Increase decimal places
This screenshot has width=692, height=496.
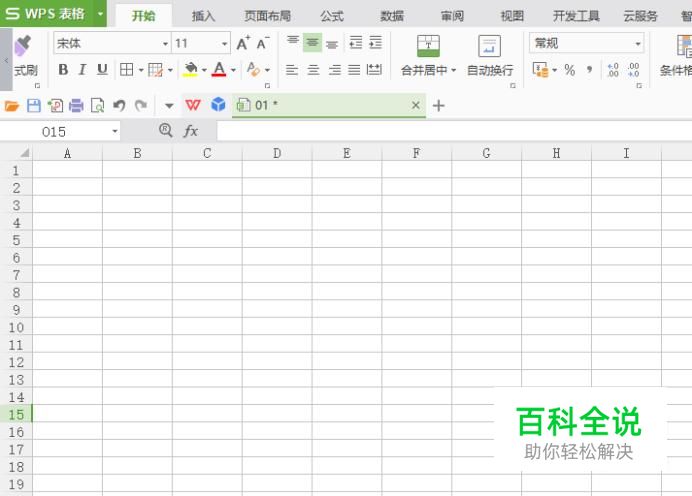pos(613,70)
